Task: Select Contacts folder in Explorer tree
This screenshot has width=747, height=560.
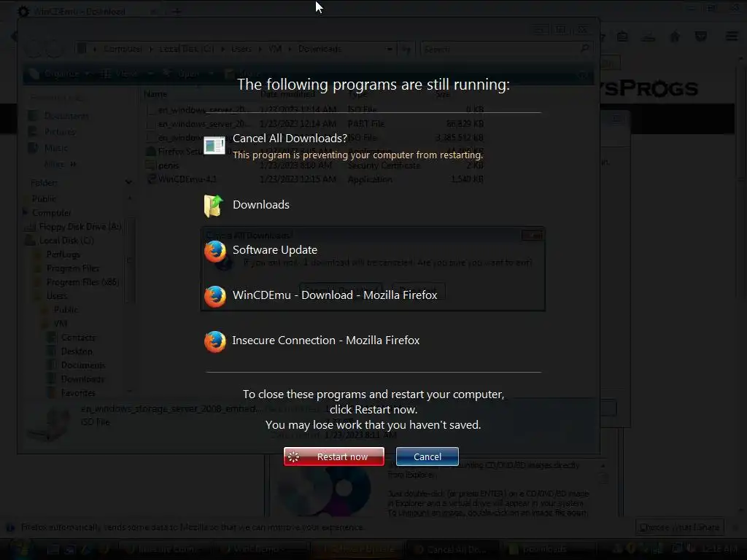Action: coord(78,337)
